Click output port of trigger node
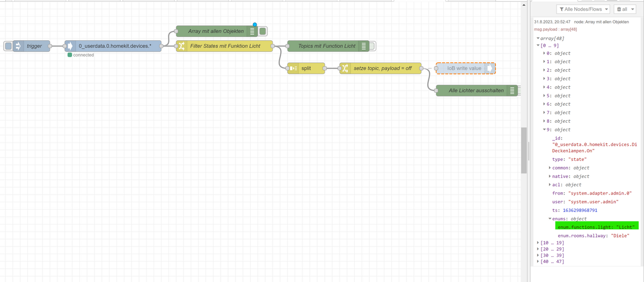 (50, 46)
